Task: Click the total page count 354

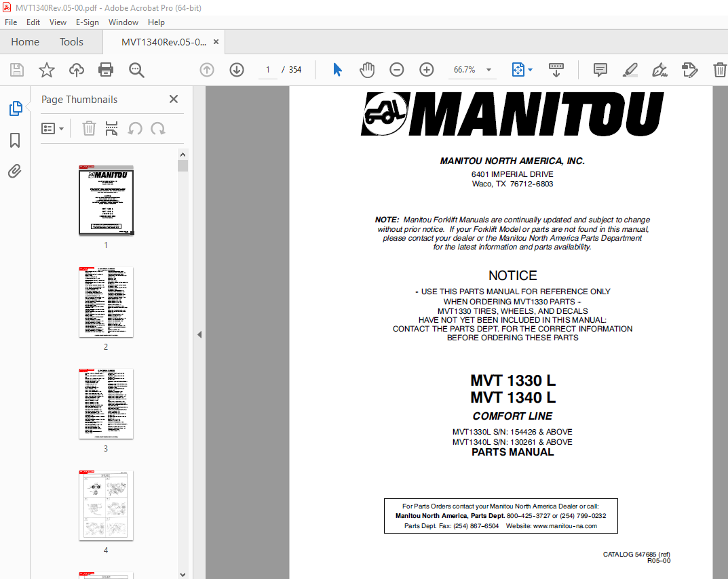Action: [295, 70]
